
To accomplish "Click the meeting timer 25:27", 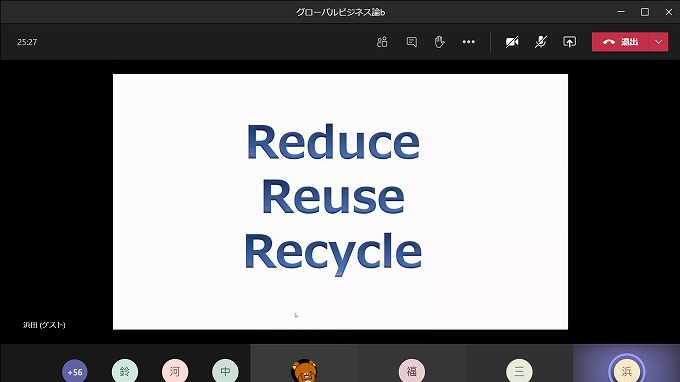I will pos(27,42).
